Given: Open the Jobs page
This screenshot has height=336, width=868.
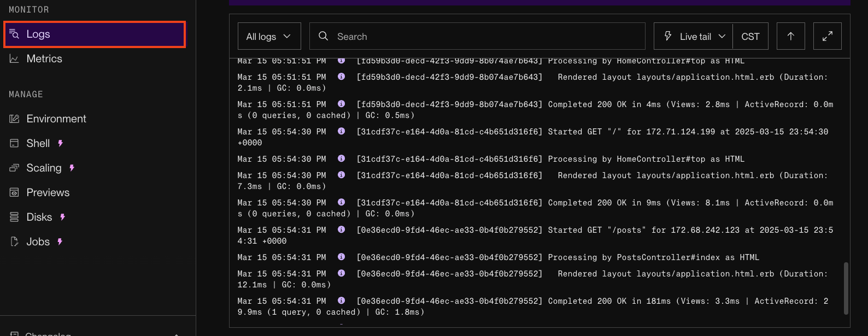Looking at the screenshot, I should coord(38,242).
